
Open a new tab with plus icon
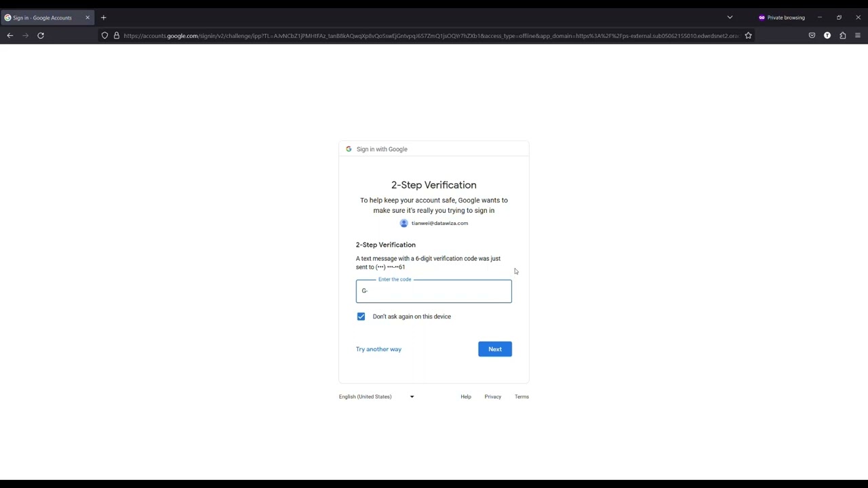click(x=104, y=18)
